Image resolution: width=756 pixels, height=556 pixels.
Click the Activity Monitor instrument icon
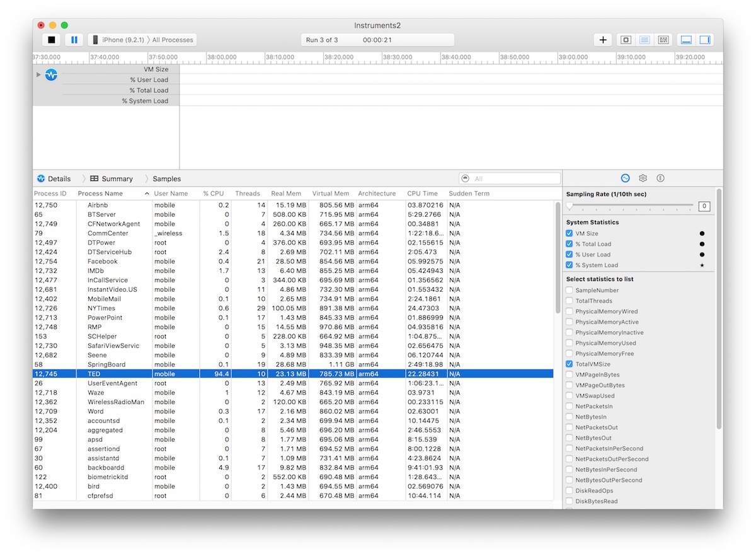point(51,74)
